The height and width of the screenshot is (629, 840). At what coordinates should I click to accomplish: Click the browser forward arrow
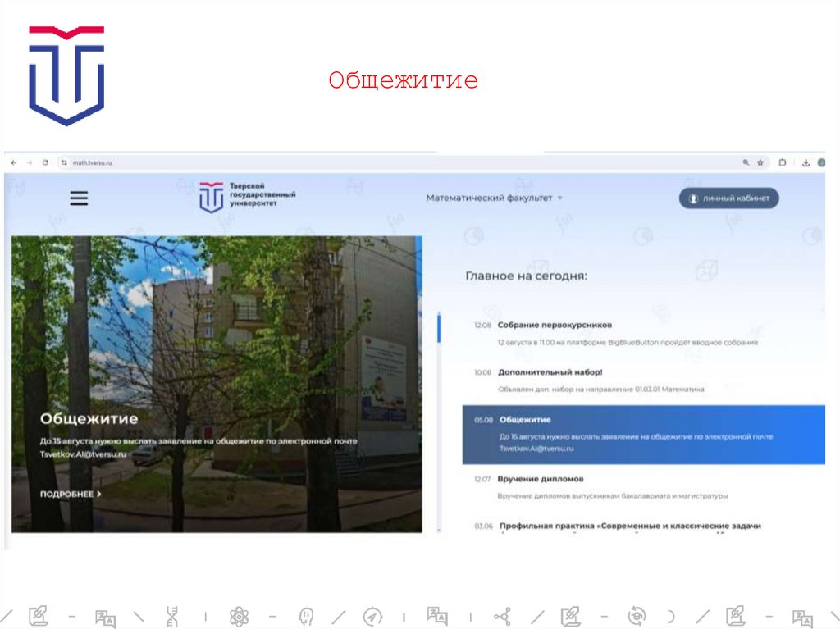pyautogui.click(x=30, y=163)
